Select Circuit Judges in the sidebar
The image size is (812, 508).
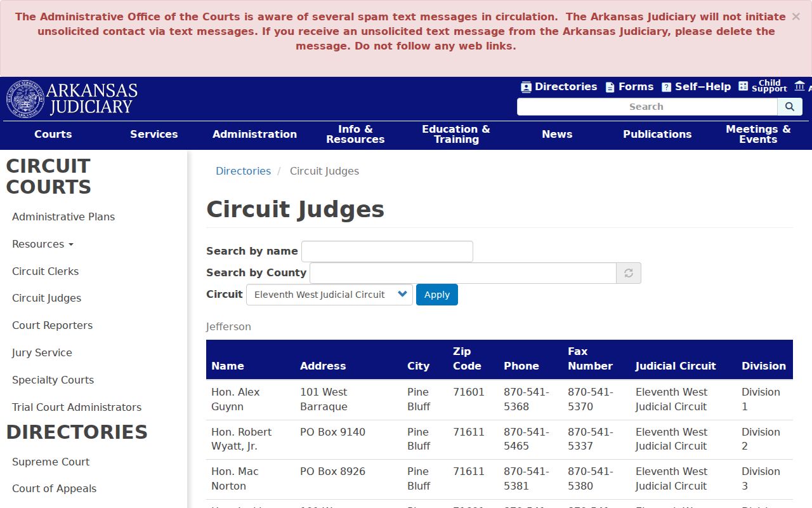[47, 298]
